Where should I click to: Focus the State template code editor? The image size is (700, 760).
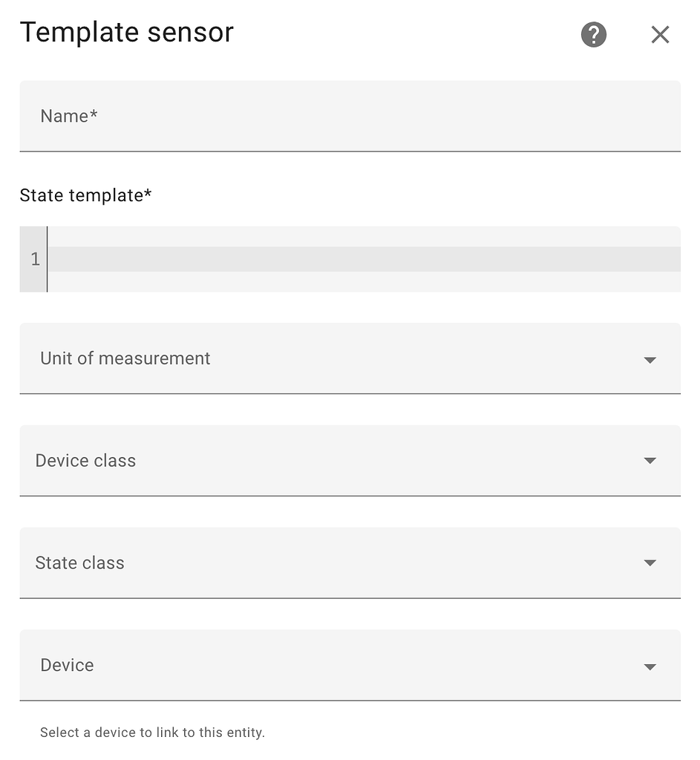point(364,259)
